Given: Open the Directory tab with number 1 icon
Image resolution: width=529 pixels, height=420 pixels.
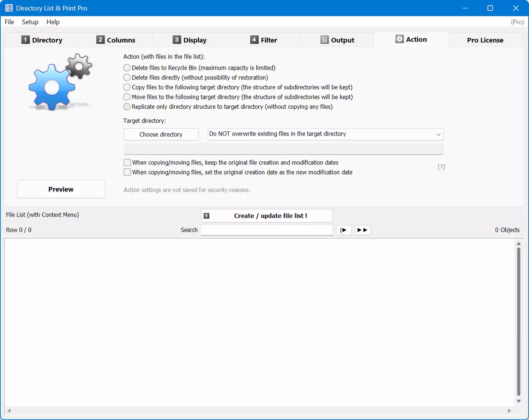Looking at the screenshot, I should tap(42, 40).
